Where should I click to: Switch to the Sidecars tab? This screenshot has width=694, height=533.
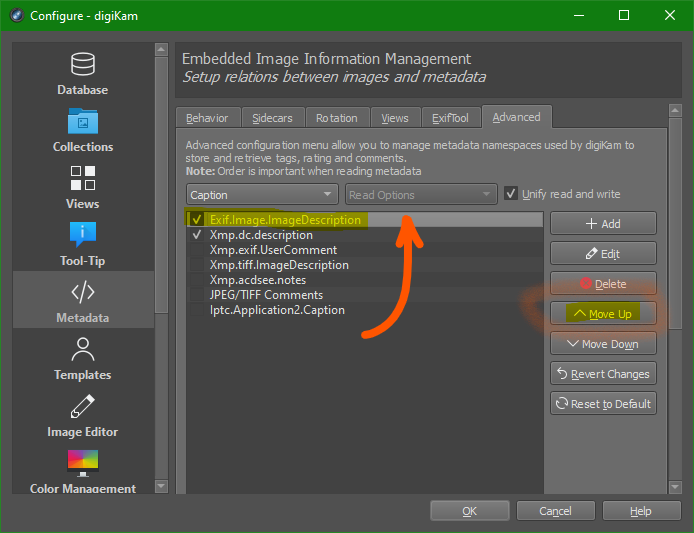point(273,118)
